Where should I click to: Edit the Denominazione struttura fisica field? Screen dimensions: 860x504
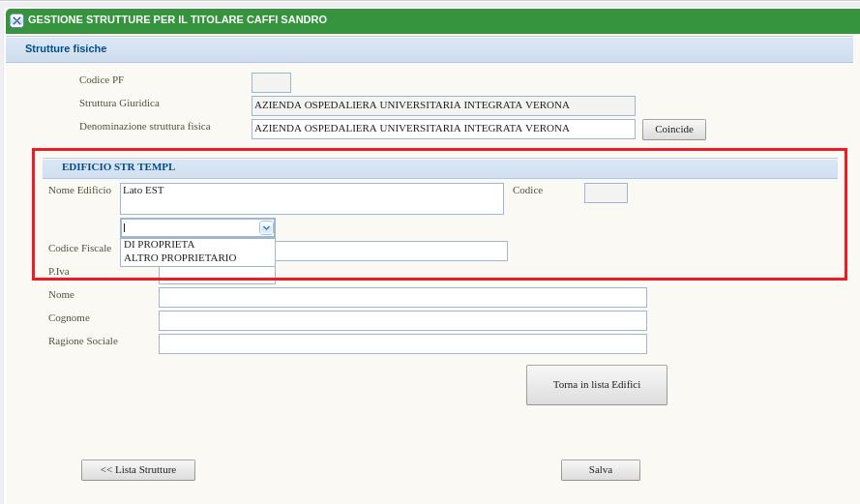[443, 129]
